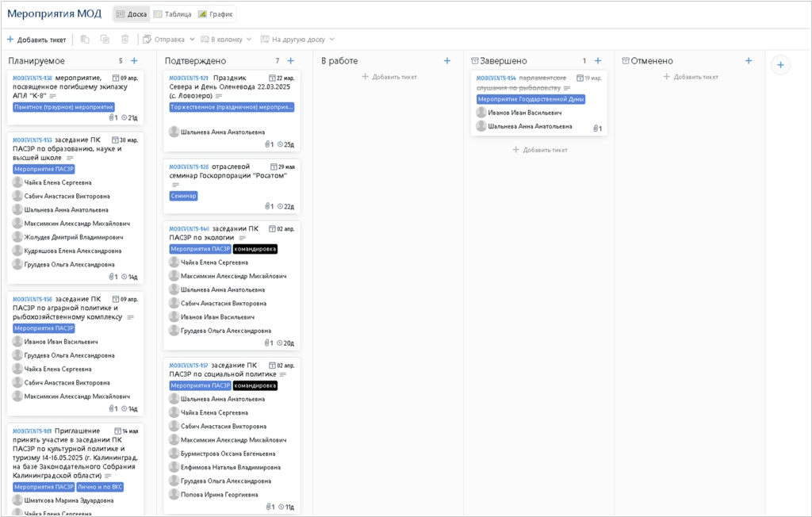Click the round add new column button
Viewport: 812px width, 517px height.
780,65
